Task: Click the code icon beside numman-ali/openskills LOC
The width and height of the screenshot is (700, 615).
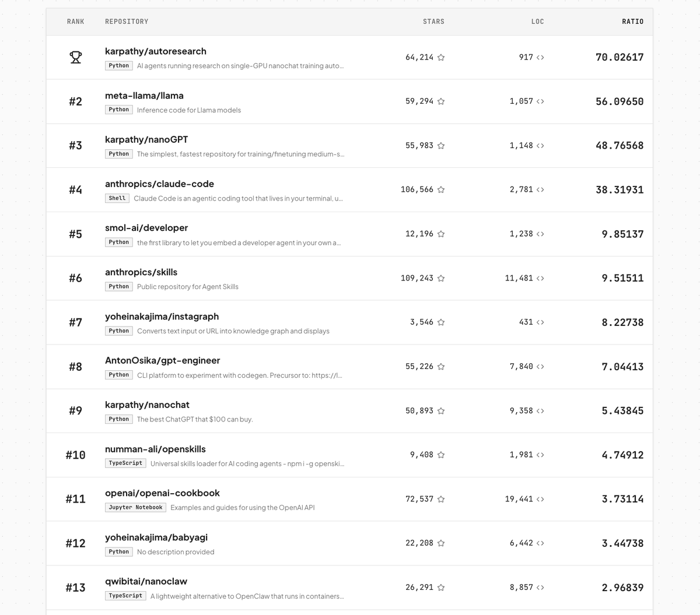Action: click(x=540, y=455)
